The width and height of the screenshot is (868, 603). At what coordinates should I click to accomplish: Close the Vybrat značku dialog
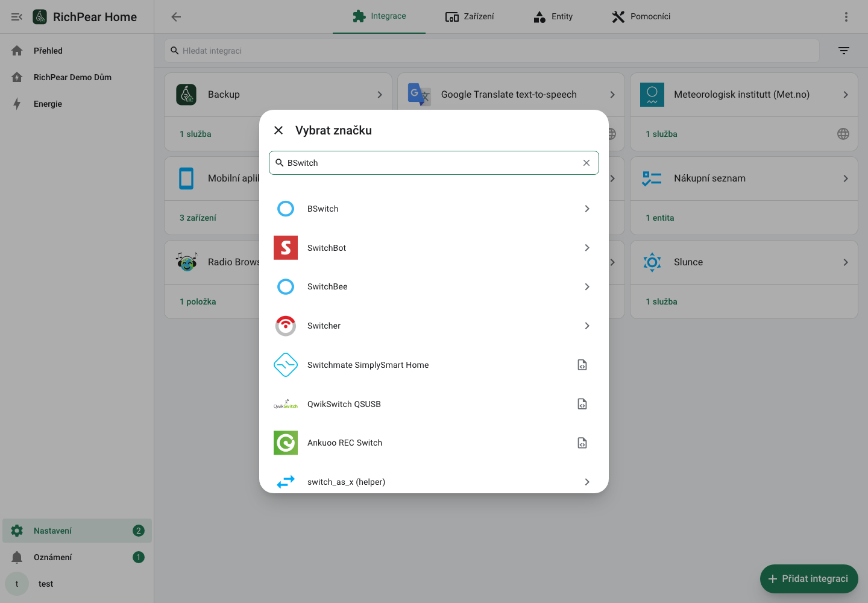tap(278, 130)
